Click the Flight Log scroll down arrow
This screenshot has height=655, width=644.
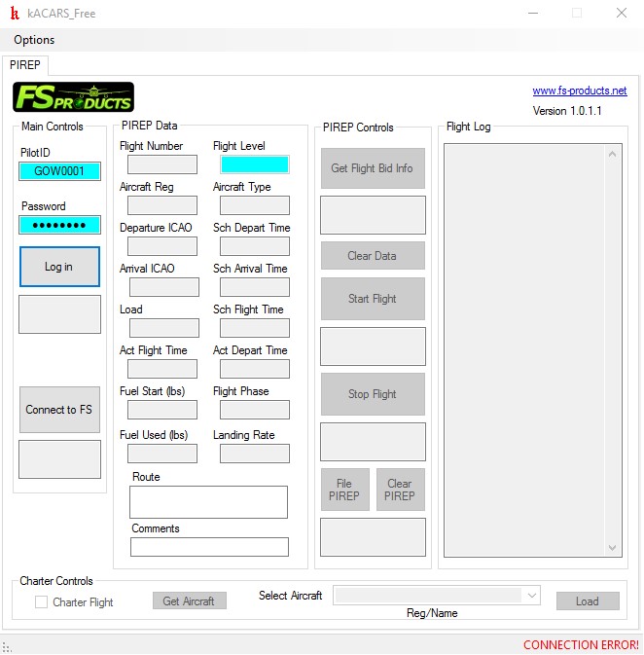(x=613, y=548)
